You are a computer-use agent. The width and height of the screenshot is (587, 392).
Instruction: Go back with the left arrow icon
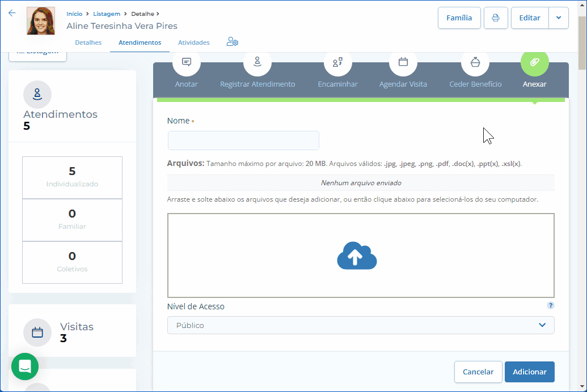[x=12, y=13]
